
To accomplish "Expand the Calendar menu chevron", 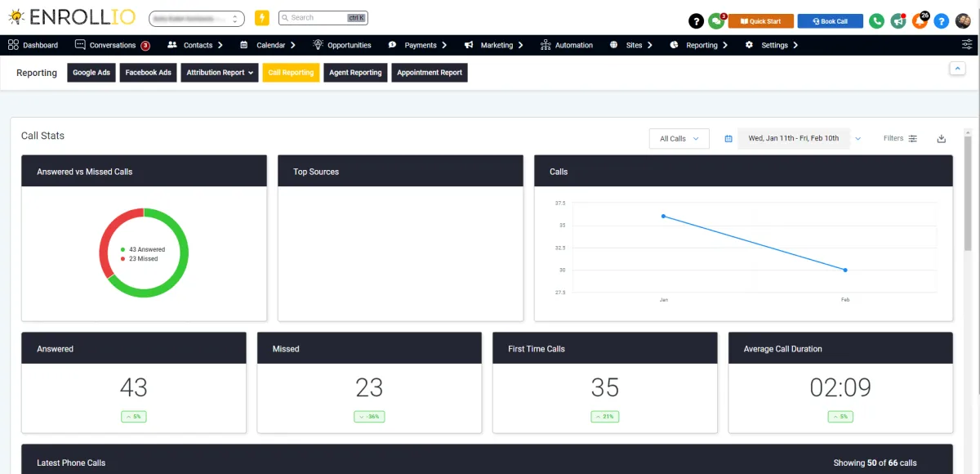I will (x=293, y=45).
